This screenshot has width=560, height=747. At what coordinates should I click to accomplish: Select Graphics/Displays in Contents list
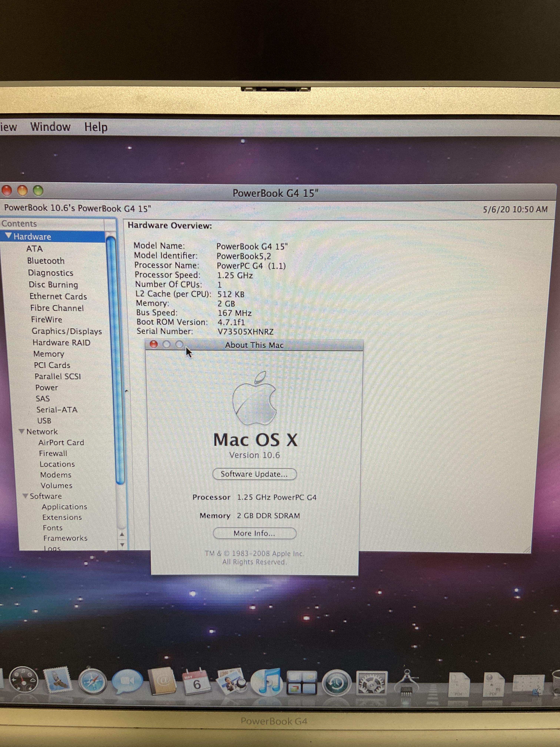(66, 331)
